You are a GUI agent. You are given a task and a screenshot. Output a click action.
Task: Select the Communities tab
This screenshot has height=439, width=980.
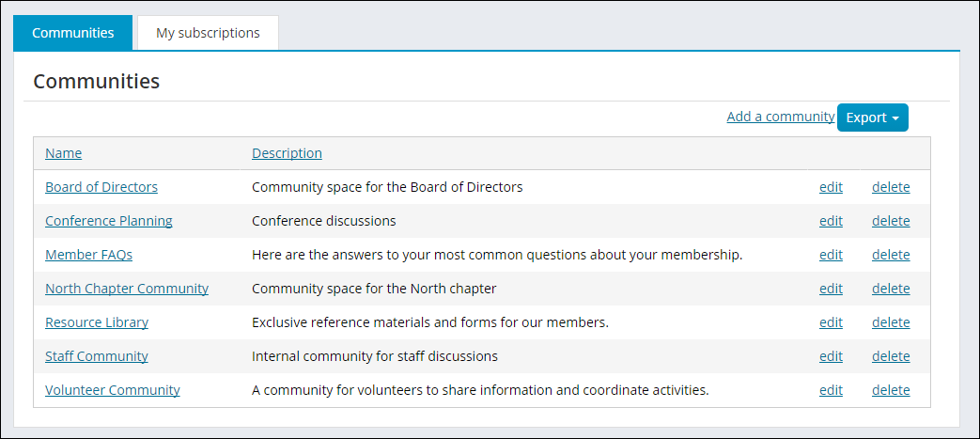[x=73, y=33]
